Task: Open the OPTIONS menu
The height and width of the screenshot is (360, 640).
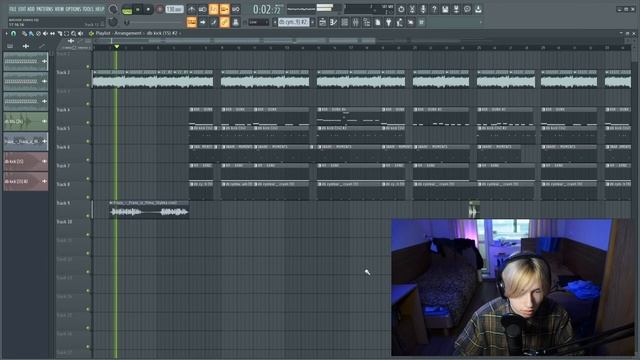Action: pos(73,9)
